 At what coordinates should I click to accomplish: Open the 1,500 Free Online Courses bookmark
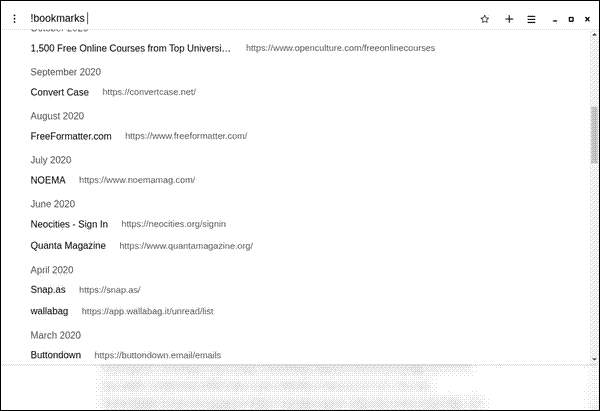click(130, 48)
